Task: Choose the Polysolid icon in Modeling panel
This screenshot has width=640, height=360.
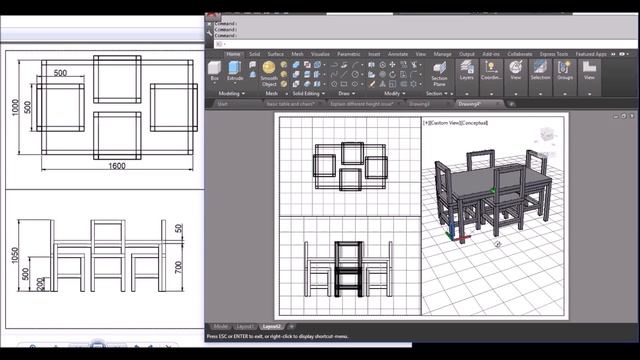Action: pos(253,64)
